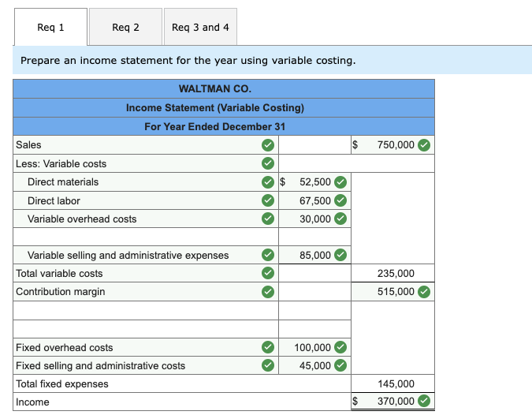
Task: Click the 67,500 direct labor amount
Action: [x=314, y=200]
